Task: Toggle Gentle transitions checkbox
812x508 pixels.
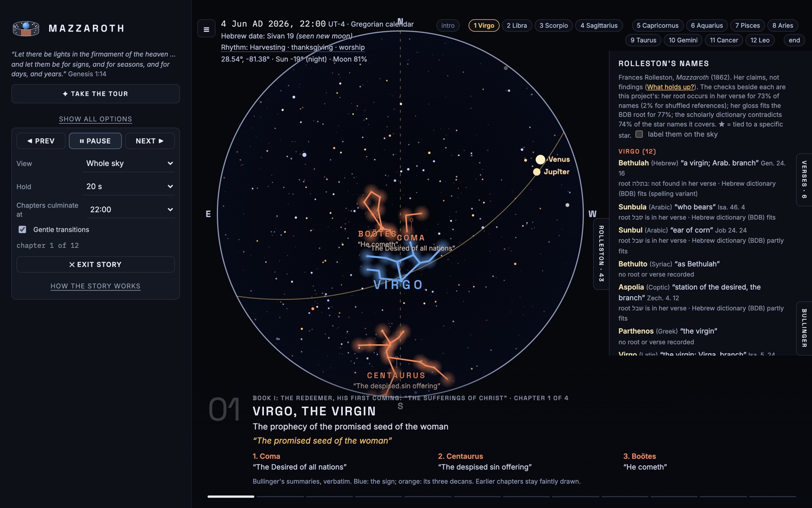Action: coord(22,229)
